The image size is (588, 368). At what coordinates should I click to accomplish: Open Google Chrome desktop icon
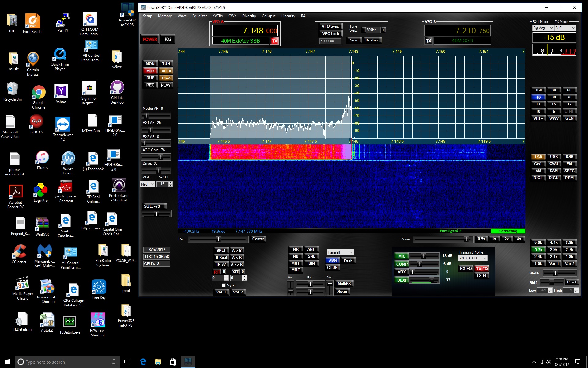tap(39, 97)
